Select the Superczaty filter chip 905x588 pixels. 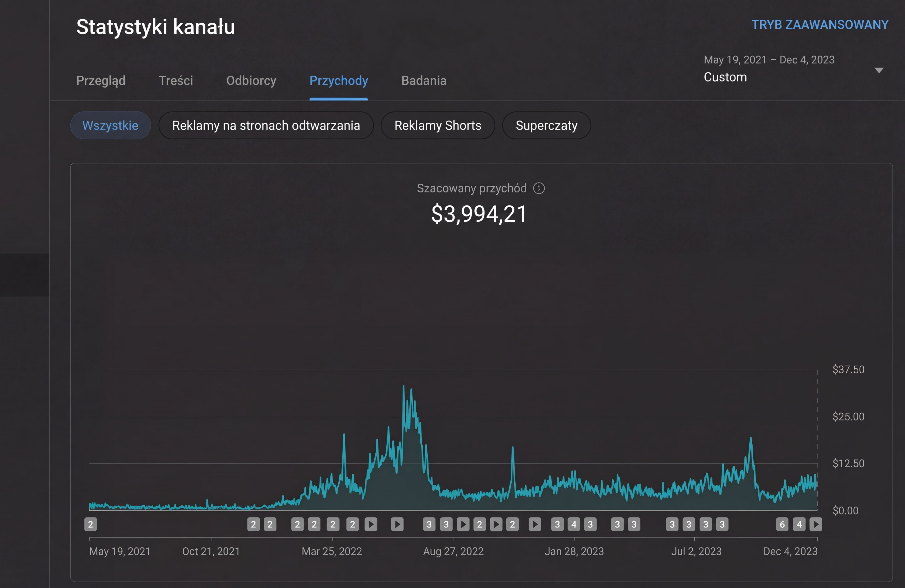(x=546, y=125)
